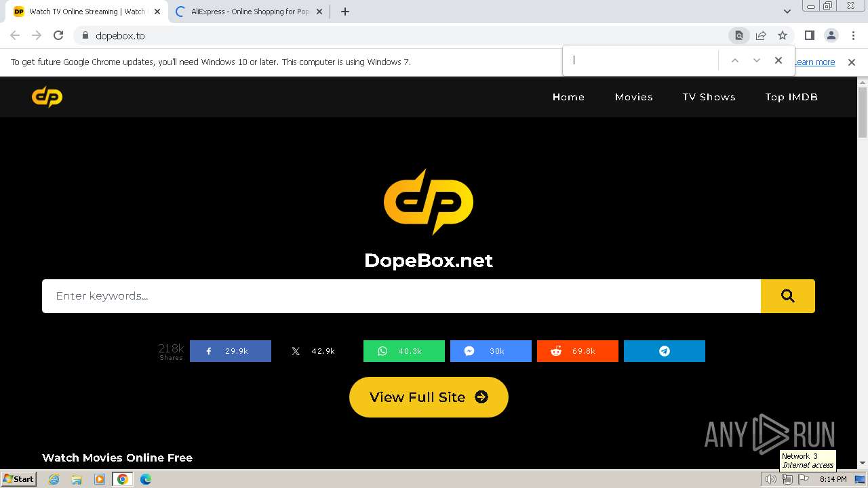Reload the page

[58, 35]
